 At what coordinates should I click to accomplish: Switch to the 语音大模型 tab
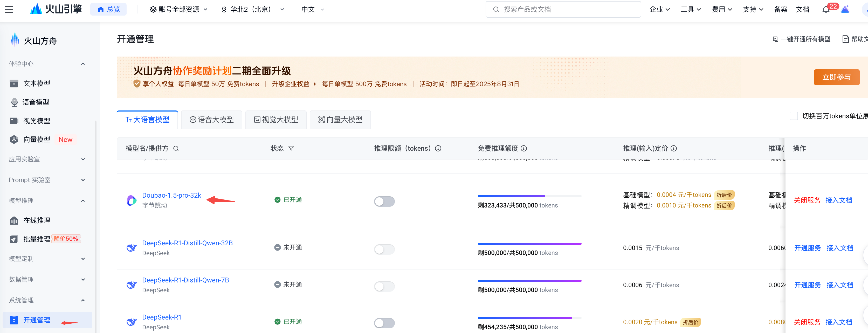[212, 120]
